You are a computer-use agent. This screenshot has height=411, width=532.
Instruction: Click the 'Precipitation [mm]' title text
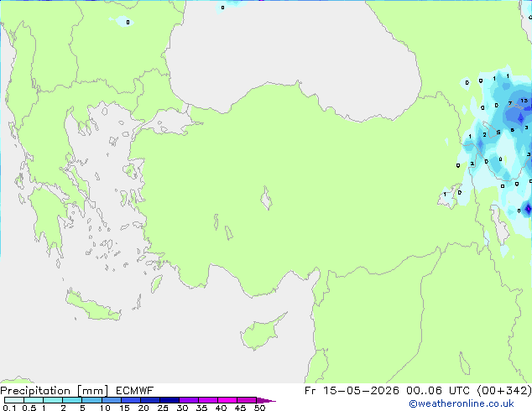(x=55, y=391)
